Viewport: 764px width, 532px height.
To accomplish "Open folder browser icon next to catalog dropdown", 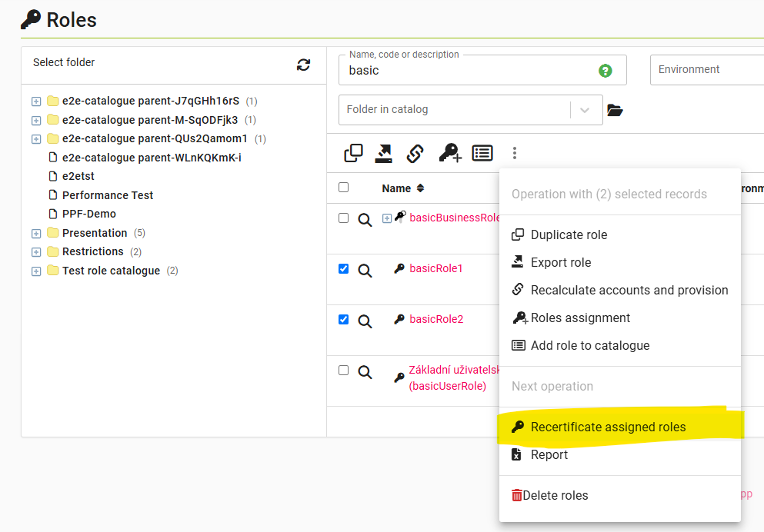I will (x=615, y=110).
